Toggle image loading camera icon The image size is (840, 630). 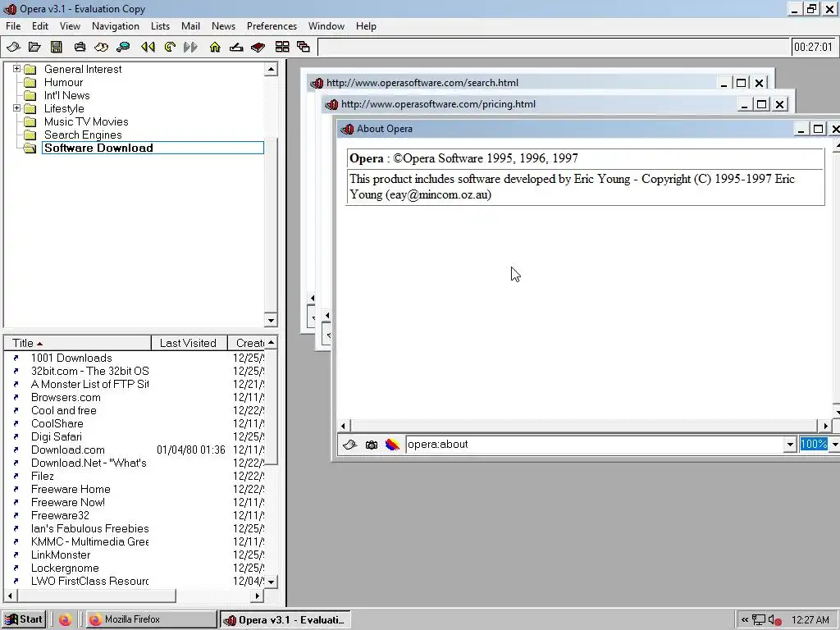(x=372, y=445)
